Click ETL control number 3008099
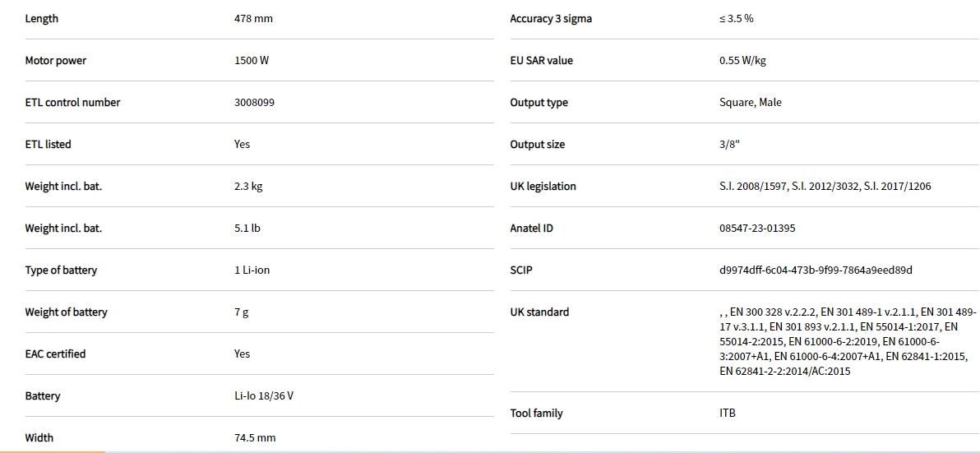980x453 pixels. (x=255, y=103)
